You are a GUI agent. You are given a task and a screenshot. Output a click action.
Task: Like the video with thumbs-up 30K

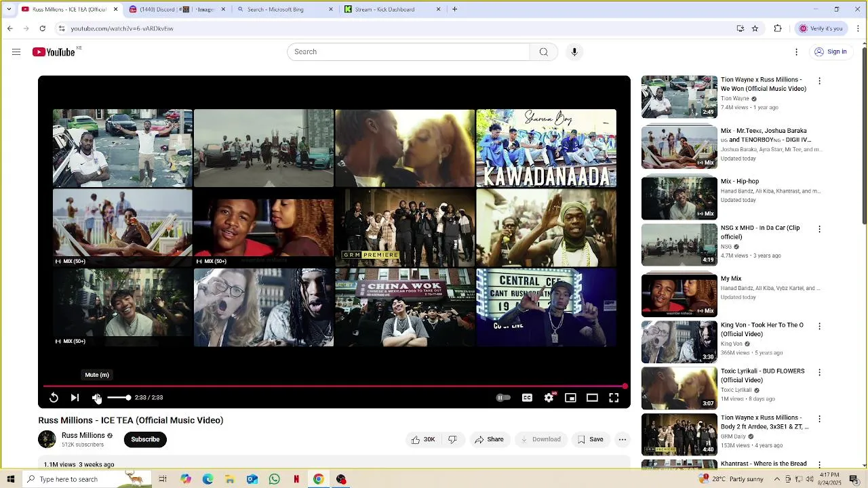[422, 439]
